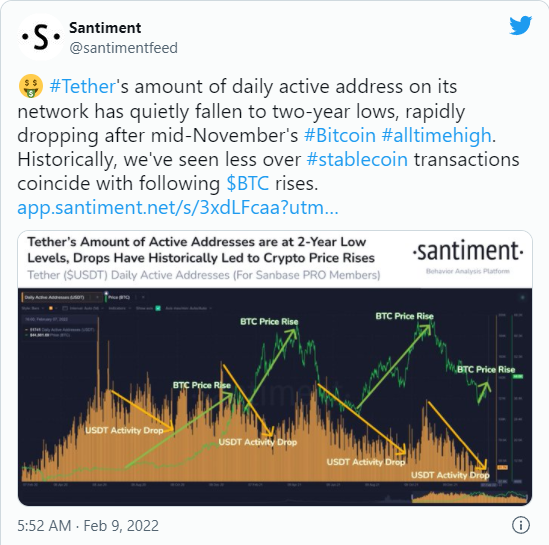Open the #Tether hashtag link
Image resolution: width=549 pixels, height=545 pixels.
coord(83,86)
